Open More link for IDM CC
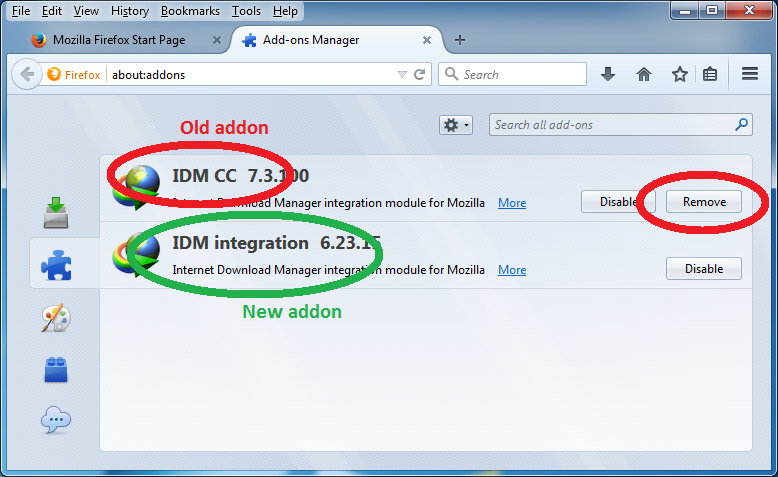Viewport: 778px width, 477px height. click(x=512, y=203)
